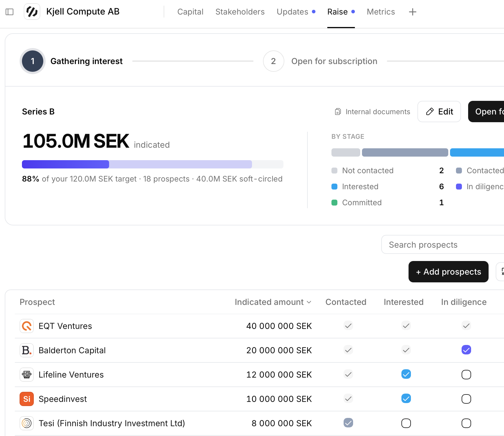This screenshot has width=504, height=436.
Task: Click the indicated amount progress bar
Action: click(152, 164)
